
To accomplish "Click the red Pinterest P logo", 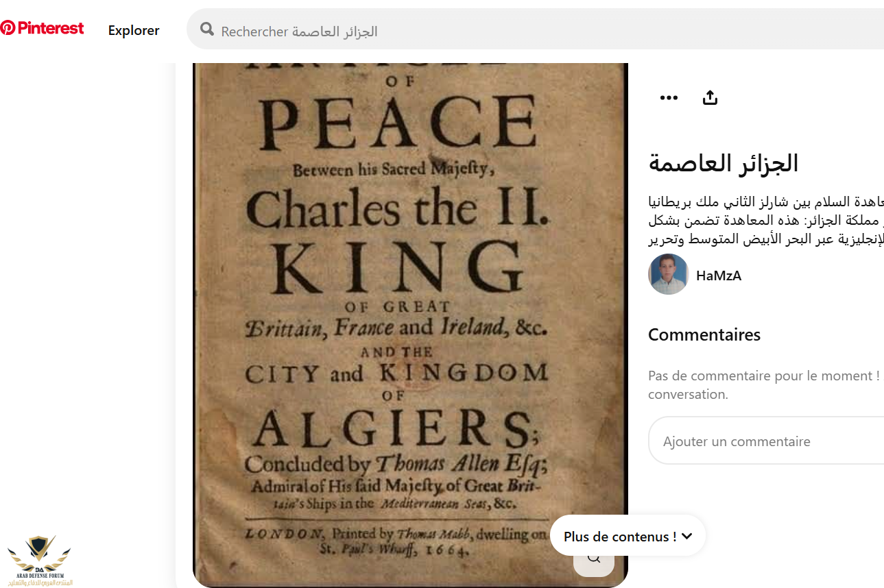I will click(x=8, y=28).
